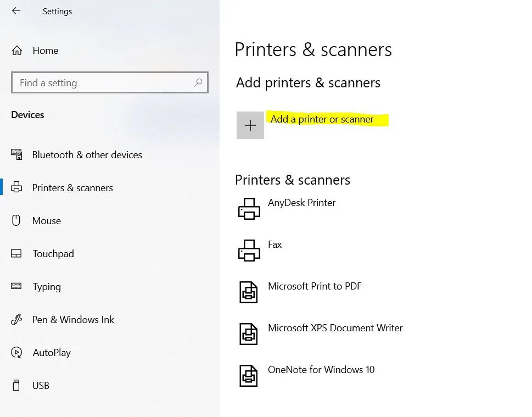Click the Touchpad icon in sidebar
The height and width of the screenshot is (417, 532).
click(x=16, y=253)
